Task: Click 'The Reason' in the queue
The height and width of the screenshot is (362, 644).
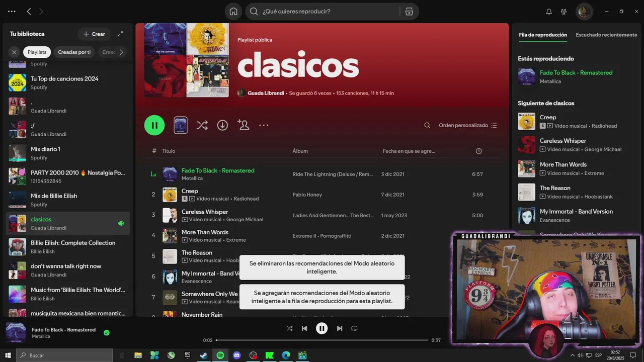Action: (x=555, y=188)
